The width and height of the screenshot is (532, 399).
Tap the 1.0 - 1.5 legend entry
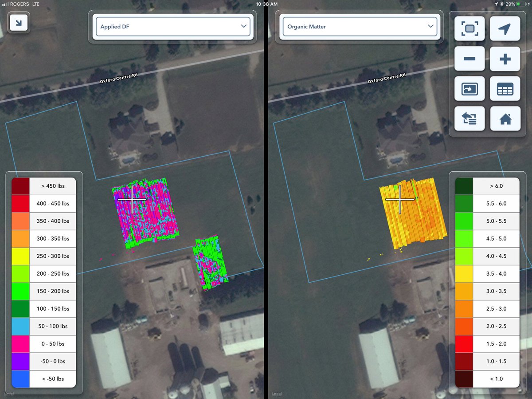tap(487, 361)
